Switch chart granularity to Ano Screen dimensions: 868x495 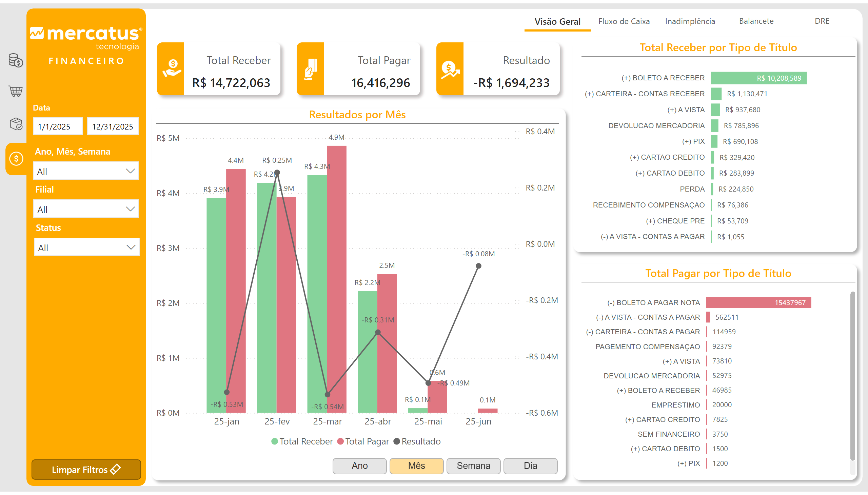click(359, 466)
